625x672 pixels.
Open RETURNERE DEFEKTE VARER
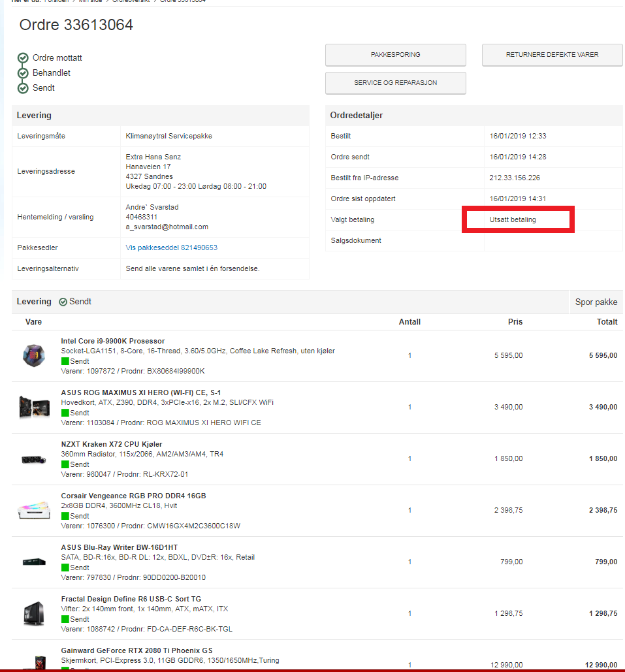point(552,55)
